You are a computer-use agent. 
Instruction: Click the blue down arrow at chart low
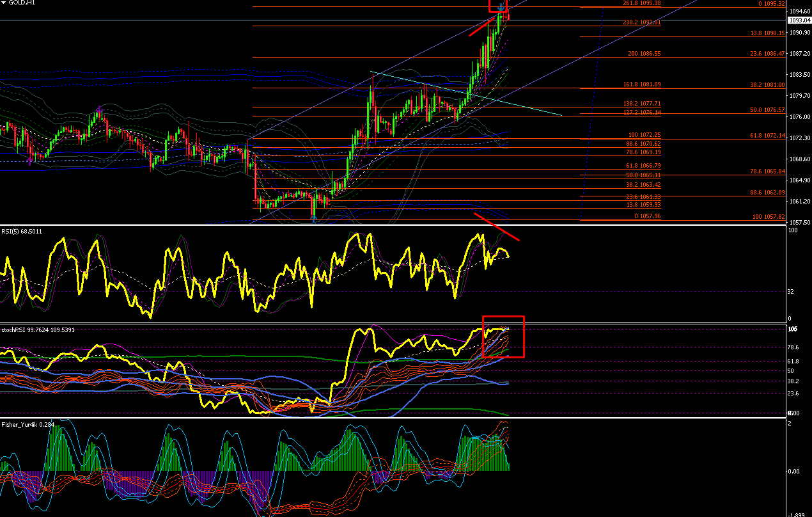[x=313, y=219]
